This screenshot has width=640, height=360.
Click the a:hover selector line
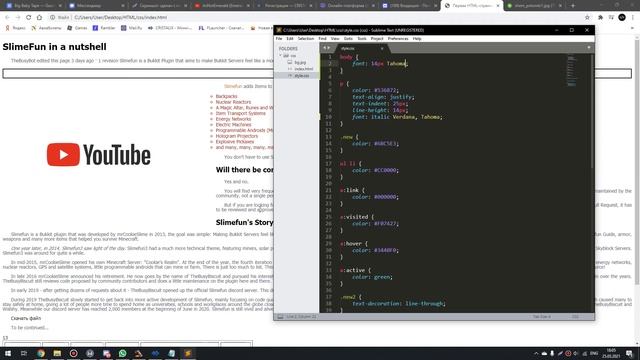[x=353, y=243]
